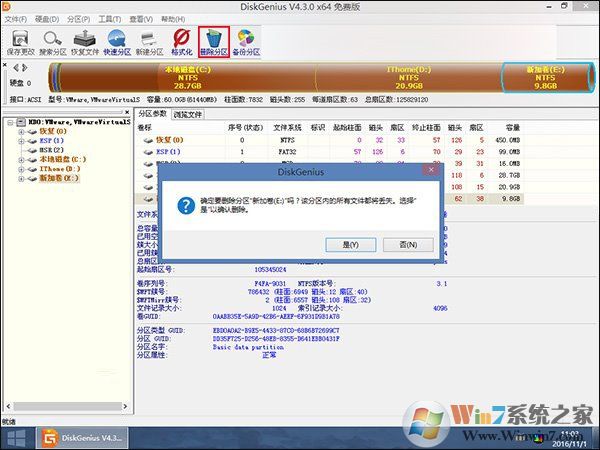Image resolution: width=600 pixels, height=450 pixels.
Task: Click the previous disk arrow above 硬盘 0
Action: coord(7,68)
